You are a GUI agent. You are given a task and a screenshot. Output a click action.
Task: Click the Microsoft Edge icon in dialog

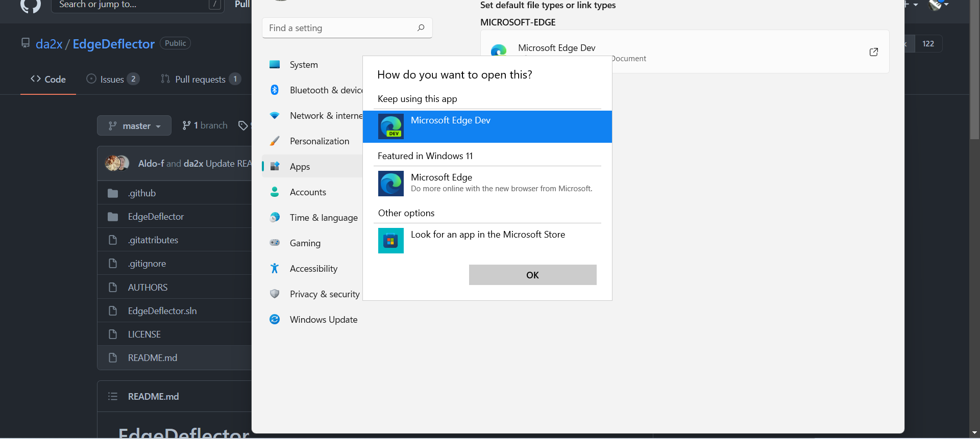391,184
